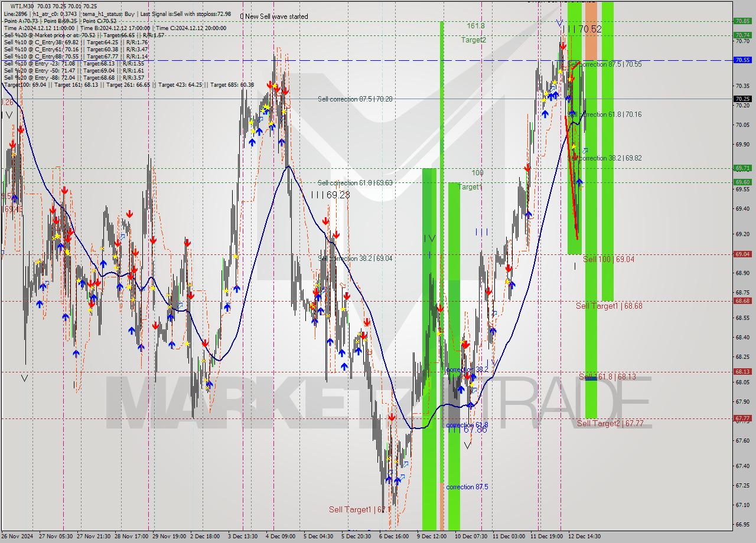Select the '6 Dec 16:00' time label
The image size is (756, 543).
point(393,537)
